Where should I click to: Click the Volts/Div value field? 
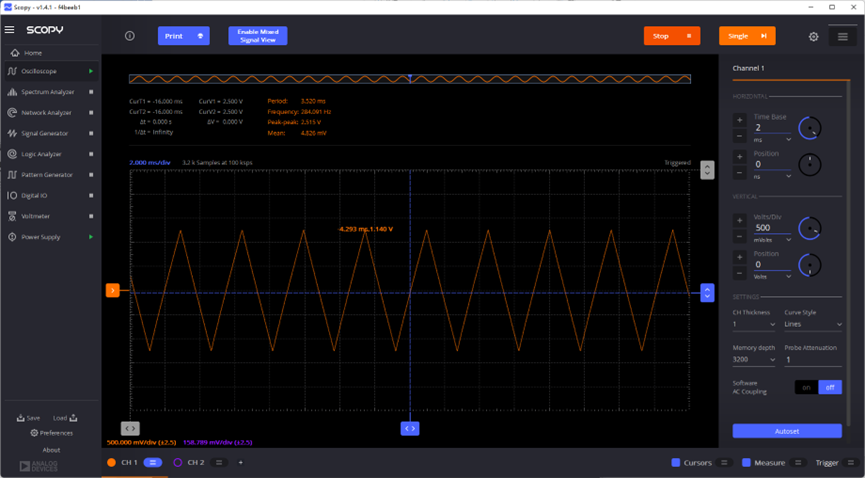click(x=772, y=228)
